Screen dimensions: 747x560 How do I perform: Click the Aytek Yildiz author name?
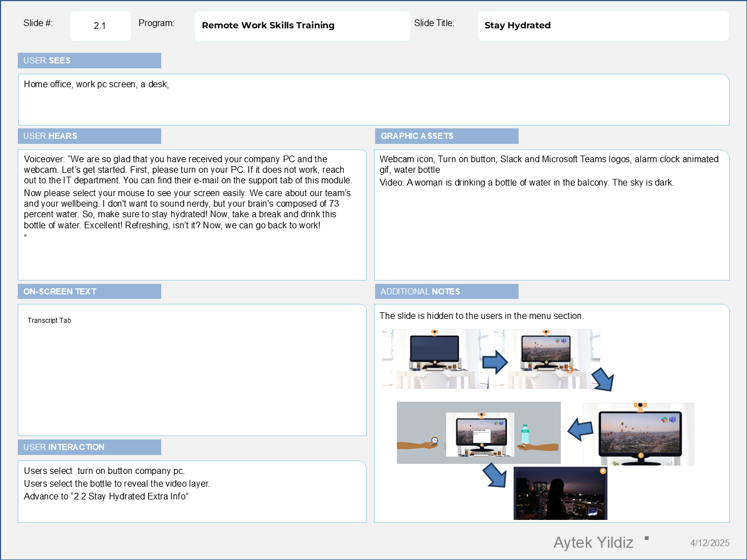593,542
